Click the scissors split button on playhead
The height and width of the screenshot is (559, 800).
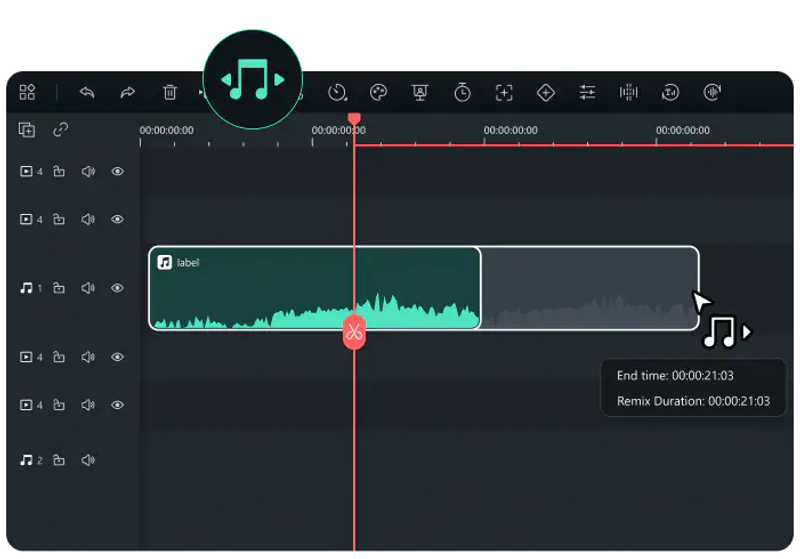(354, 333)
